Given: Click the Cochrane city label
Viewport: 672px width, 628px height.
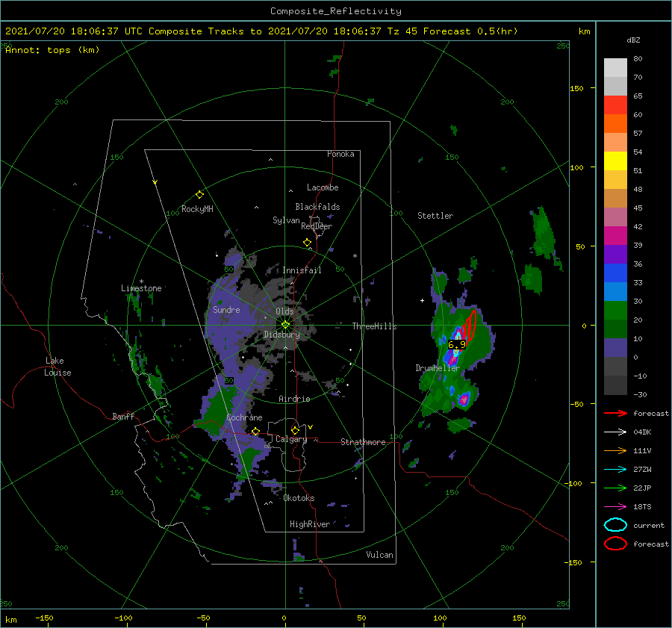Looking at the screenshot, I should click(244, 417).
